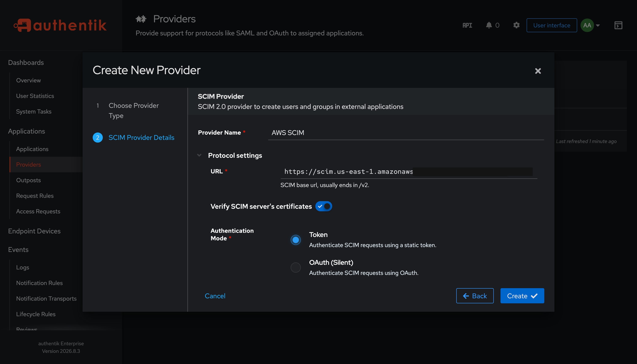Screen dimensions: 637x364
Task: Click the Providers puzzle-piece icon
Action: click(x=141, y=19)
